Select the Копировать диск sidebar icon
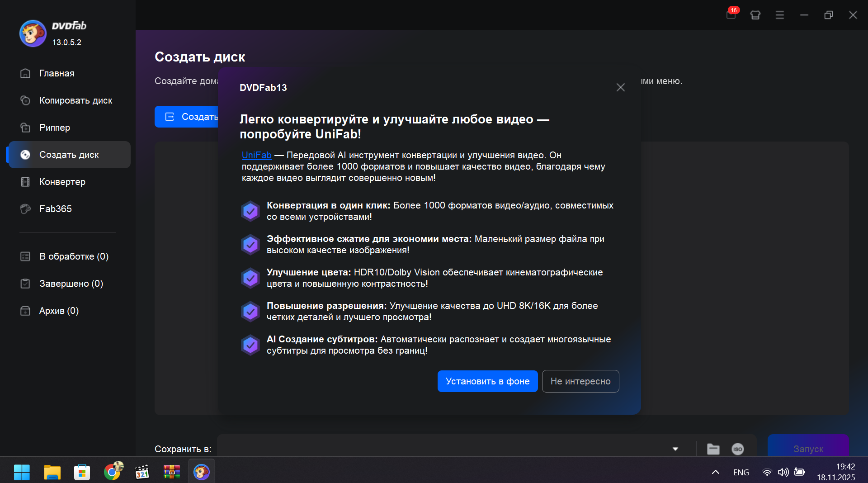The height and width of the screenshot is (483, 868). tap(25, 100)
